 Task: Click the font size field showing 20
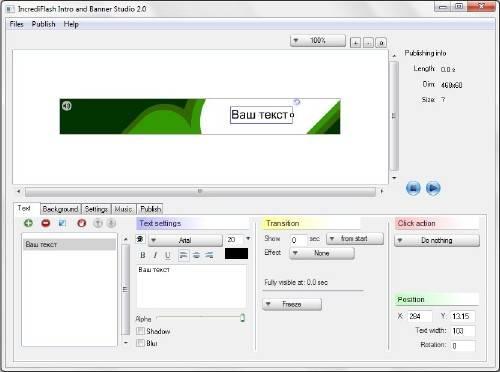235,240
